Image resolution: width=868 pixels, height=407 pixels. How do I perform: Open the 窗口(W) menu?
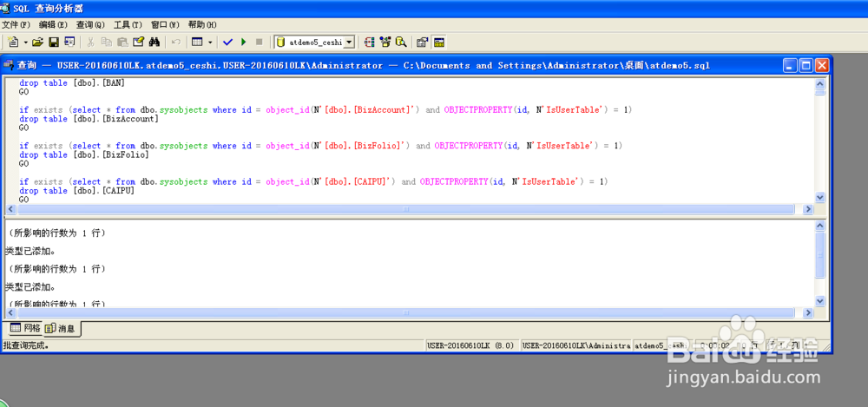[165, 25]
